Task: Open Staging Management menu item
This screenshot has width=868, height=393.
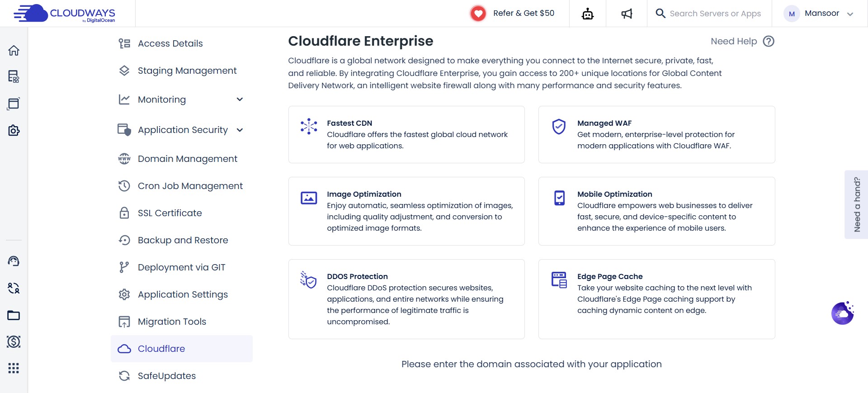Action: click(x=182, y=71)
